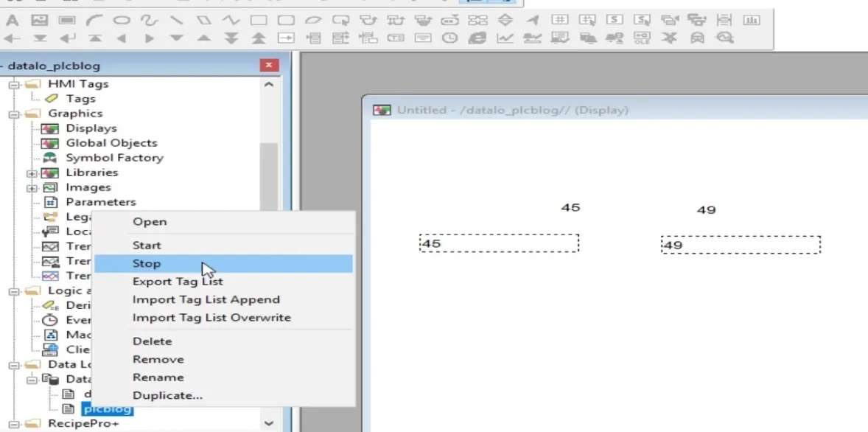This screenshot has width=868, height=432.
Task: Open Tags under HMI Tags
Action: (80, 99)
